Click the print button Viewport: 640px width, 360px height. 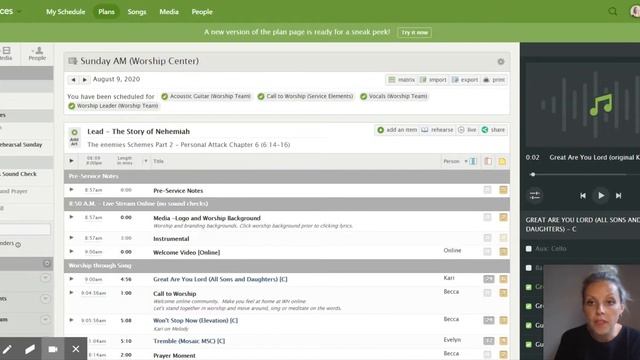click(x=494, y=80)
